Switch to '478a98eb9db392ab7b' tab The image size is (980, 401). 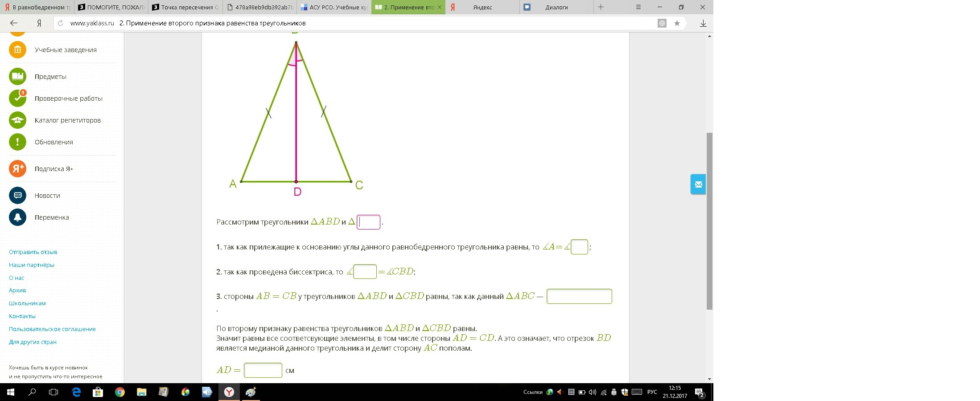tap(260, 7)
